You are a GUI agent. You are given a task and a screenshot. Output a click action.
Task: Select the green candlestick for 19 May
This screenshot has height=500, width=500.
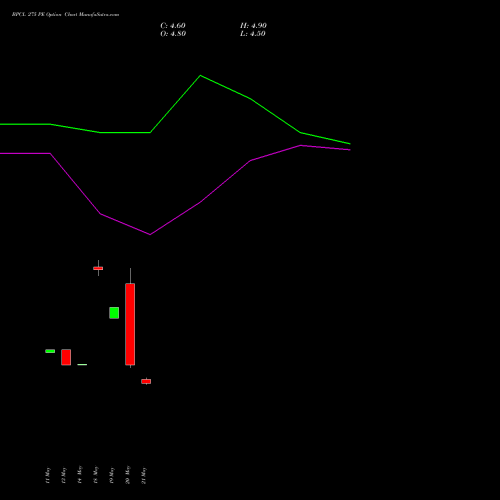114,313
